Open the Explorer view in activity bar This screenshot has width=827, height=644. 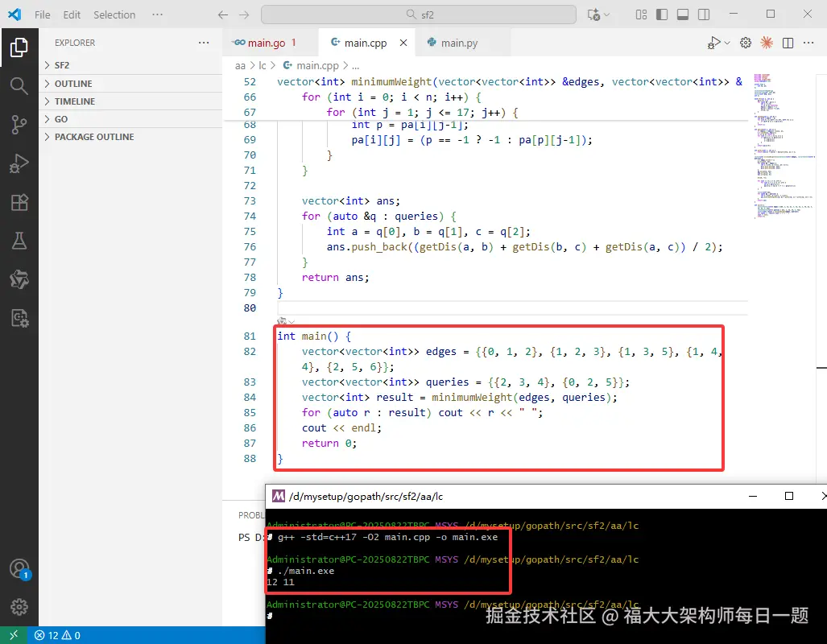point(19,47)
